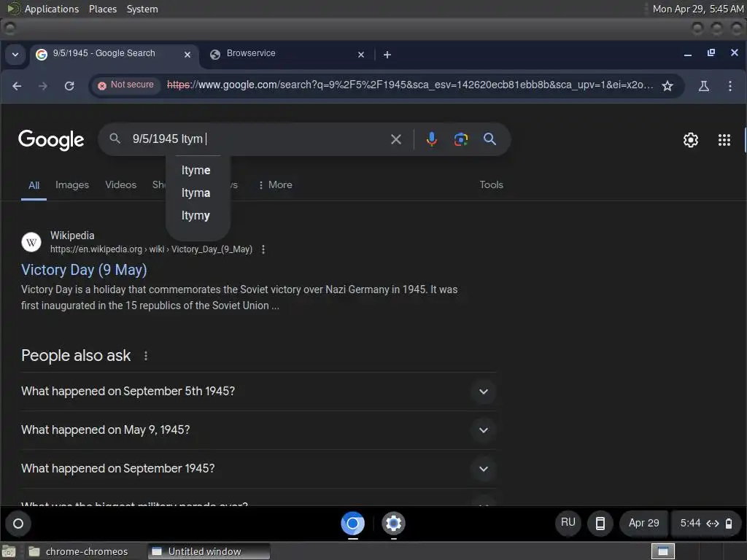Open Google Lens image search
This screenshot has width=747, height=560.
461,139
